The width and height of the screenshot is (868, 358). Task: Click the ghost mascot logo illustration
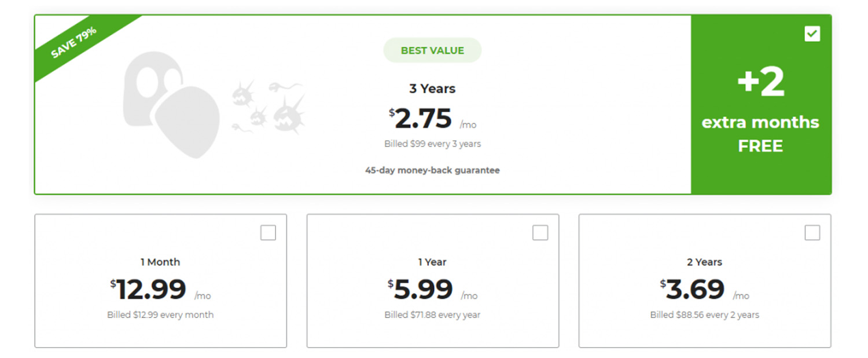[172, 105]
